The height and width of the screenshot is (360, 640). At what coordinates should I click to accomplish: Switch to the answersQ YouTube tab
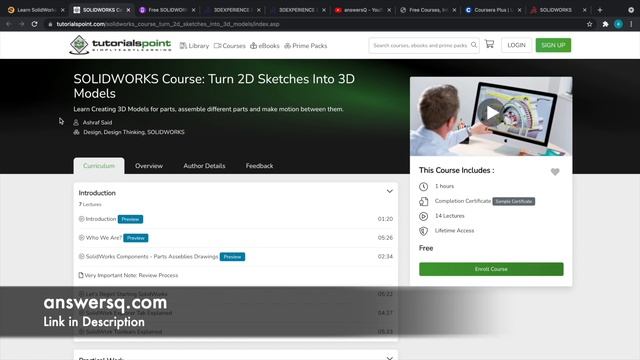pos(362,10)
